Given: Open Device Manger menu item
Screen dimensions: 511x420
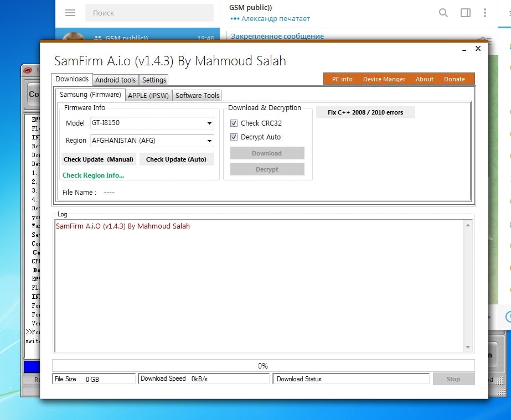Looking at the screenshot, I should coord(384,79).
